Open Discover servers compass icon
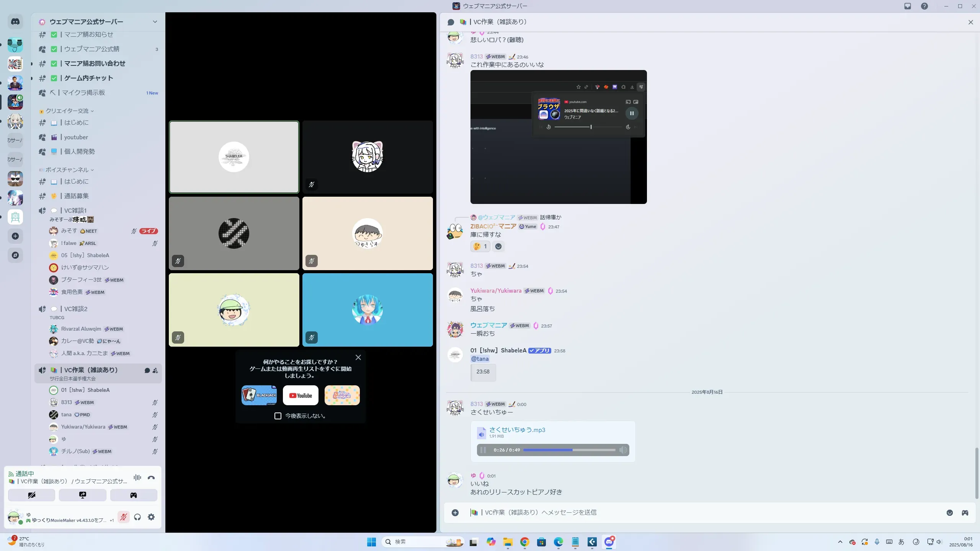 coord(15,255)
